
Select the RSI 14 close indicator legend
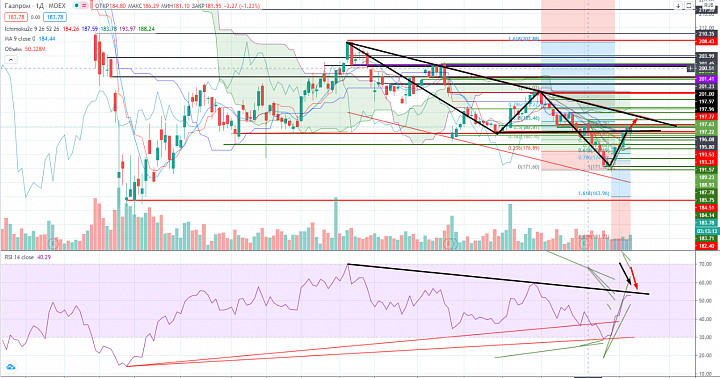coord(19,257)
